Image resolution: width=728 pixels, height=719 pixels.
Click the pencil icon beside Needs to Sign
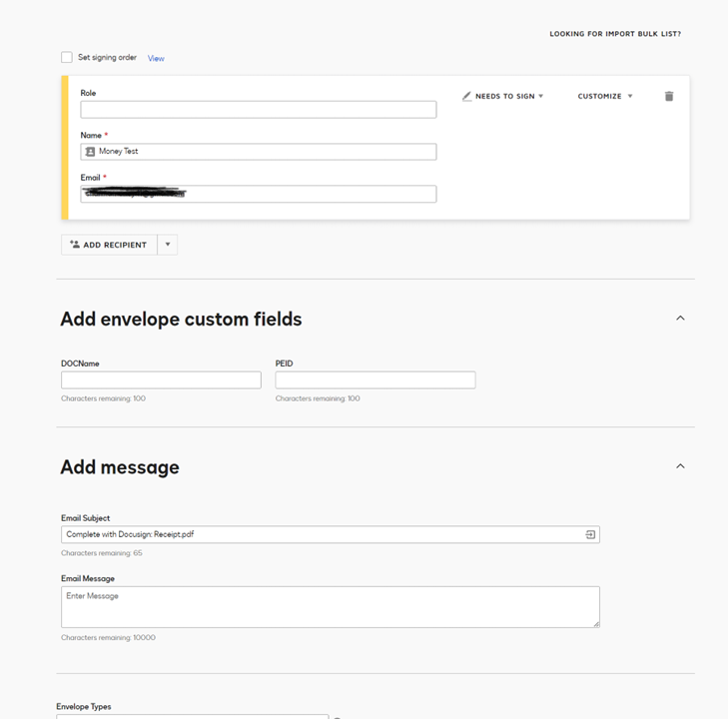466,96
